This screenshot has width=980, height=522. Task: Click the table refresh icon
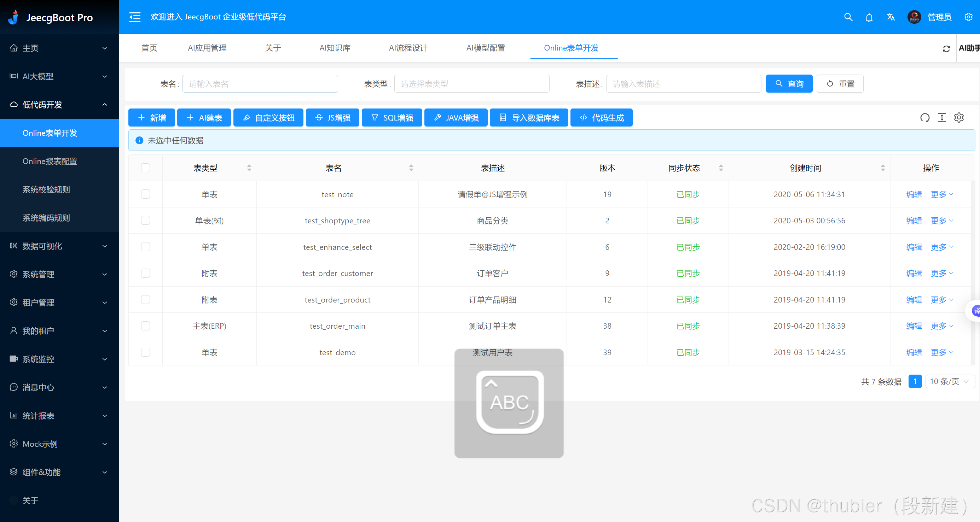924,117
